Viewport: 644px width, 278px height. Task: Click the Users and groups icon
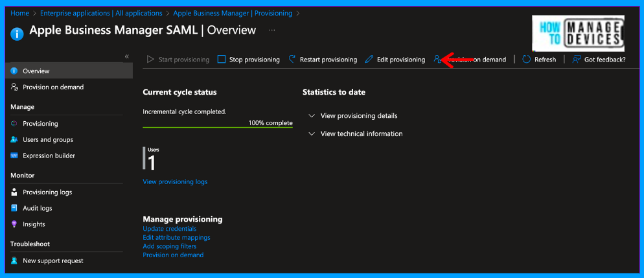pos(14,139)
